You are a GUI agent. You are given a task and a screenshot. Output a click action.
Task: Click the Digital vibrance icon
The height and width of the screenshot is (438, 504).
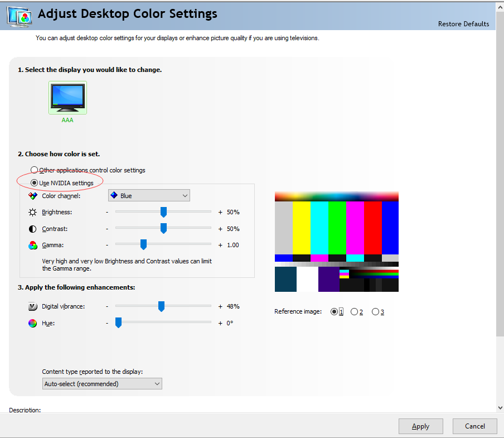pyautogui.click(x=33, y=306)
